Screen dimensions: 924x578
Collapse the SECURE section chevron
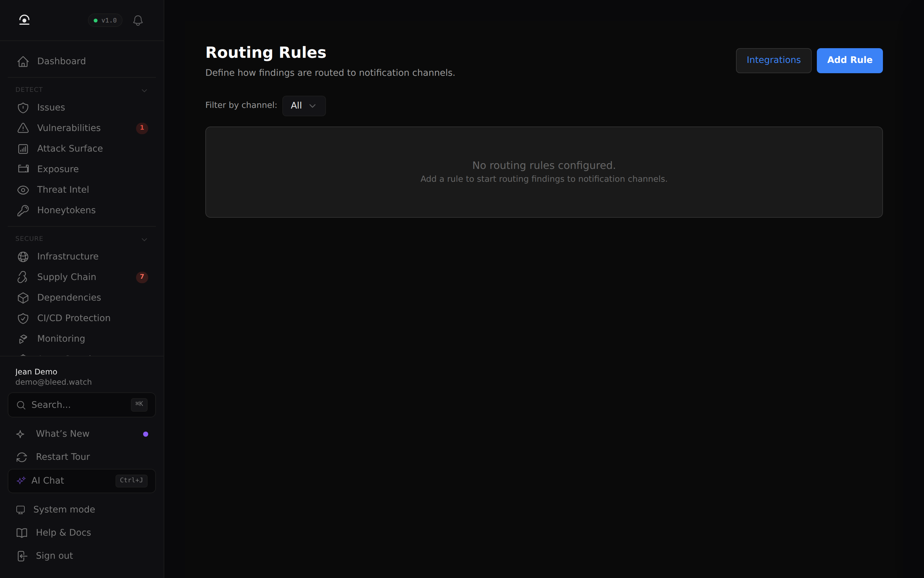[144, 240]
